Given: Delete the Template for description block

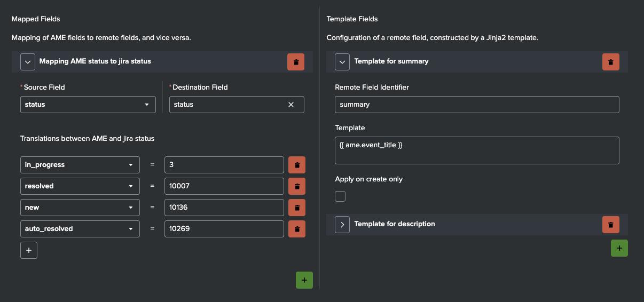Looking at the screenshot, I should (611, 225).
